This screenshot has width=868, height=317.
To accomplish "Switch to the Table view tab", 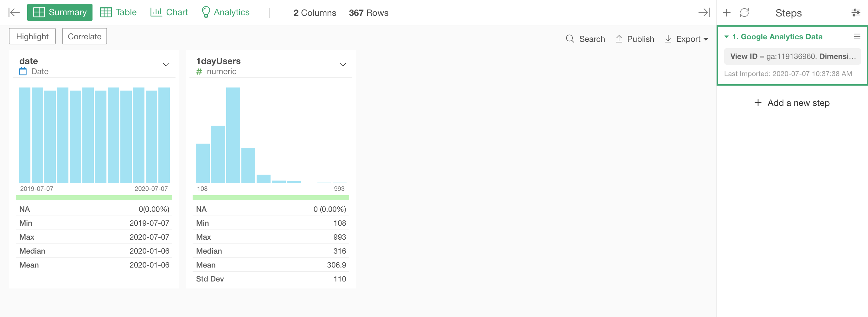I will [x=118, y=12].
